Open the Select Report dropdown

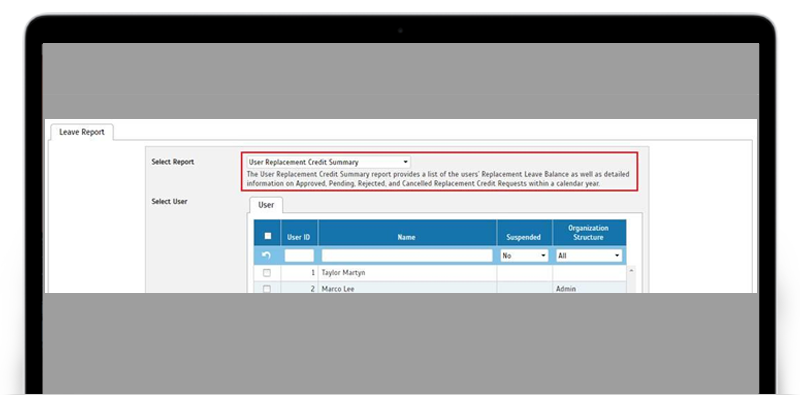click(329, 162)
